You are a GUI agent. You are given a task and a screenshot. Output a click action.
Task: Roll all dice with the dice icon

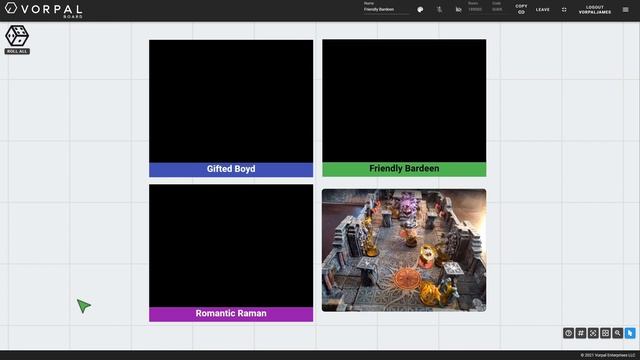coord(17,40)
